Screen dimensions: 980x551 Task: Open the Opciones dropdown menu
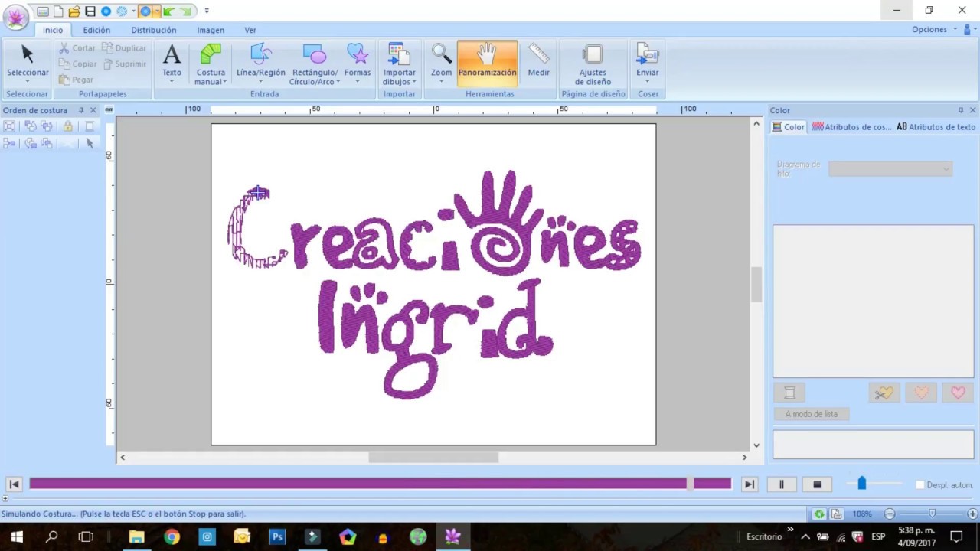[934, 29]
